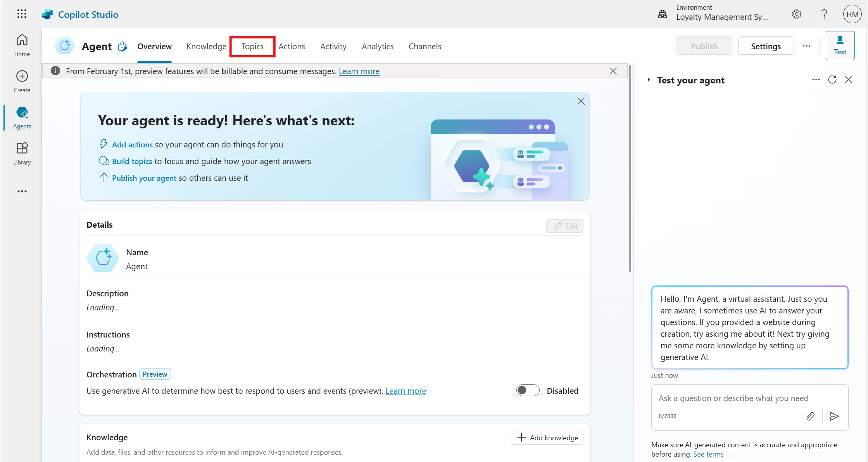Switch to the Analytics tab

(377, 47)
